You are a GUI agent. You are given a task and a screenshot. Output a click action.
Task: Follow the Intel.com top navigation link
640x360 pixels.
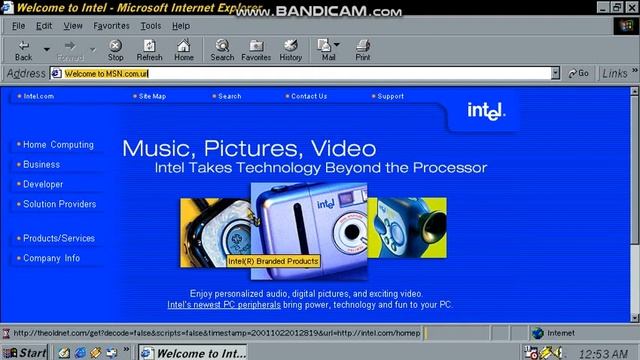click(38, 96)
